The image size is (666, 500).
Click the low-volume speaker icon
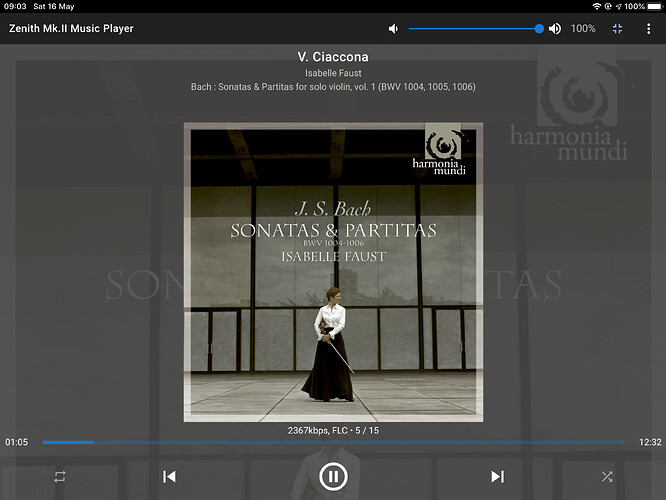(x=393, y=28)
